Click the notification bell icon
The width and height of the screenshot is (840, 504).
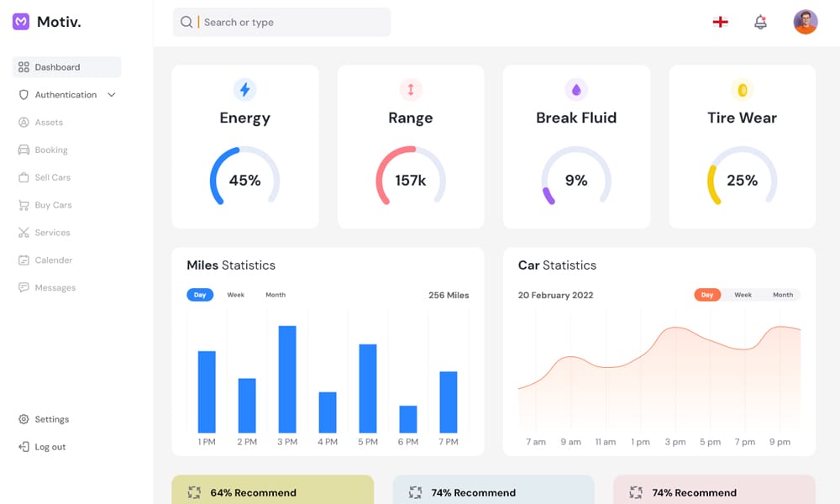tap(760, 22)
